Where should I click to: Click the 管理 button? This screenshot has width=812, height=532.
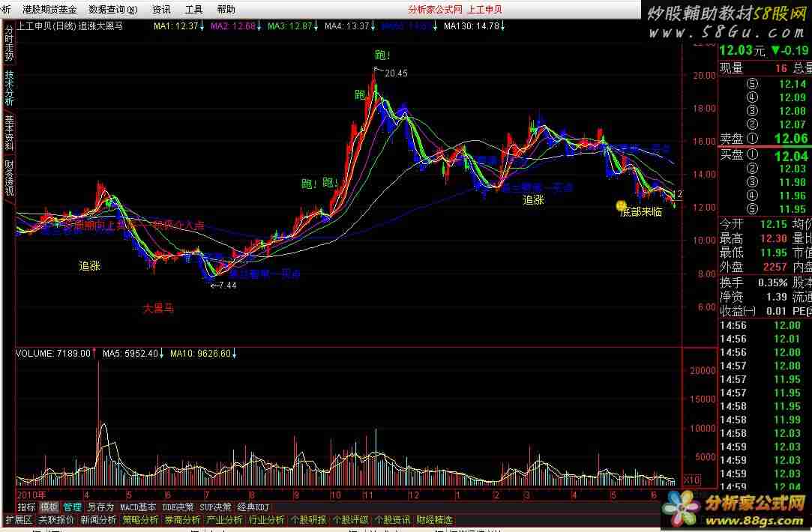pos(72,507)
